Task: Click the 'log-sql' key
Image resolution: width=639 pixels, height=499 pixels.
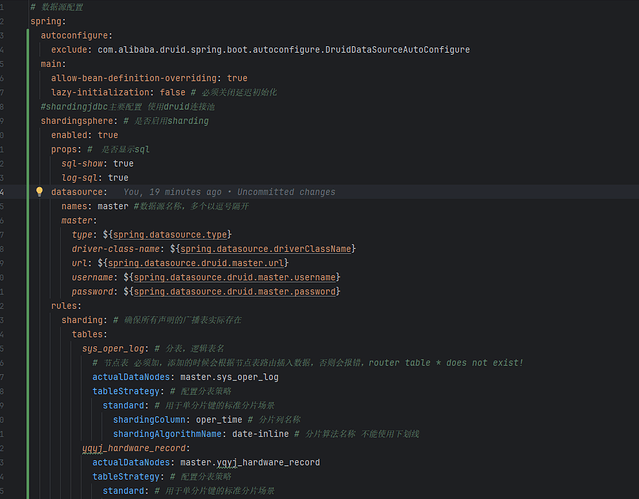Action: click(x=79, y=178)
